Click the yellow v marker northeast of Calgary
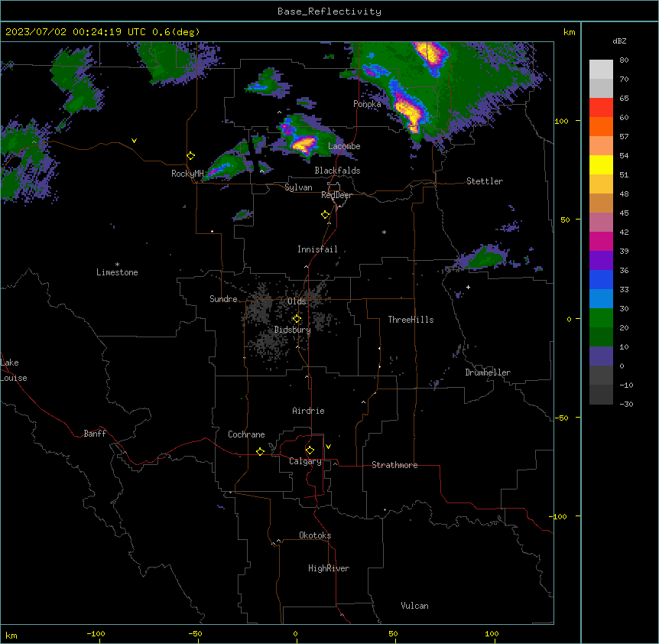This screenshot has width=659, height=644. coord(328,447)
